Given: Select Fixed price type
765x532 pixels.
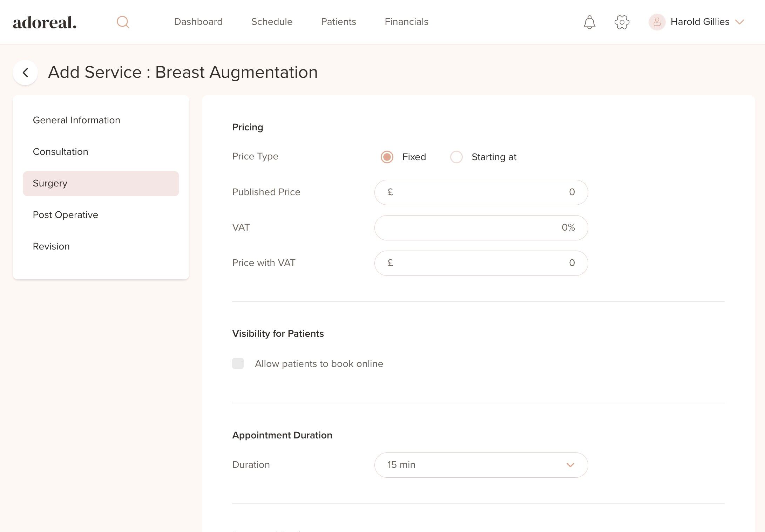Looking at the screenshot, I should [387, 157].
